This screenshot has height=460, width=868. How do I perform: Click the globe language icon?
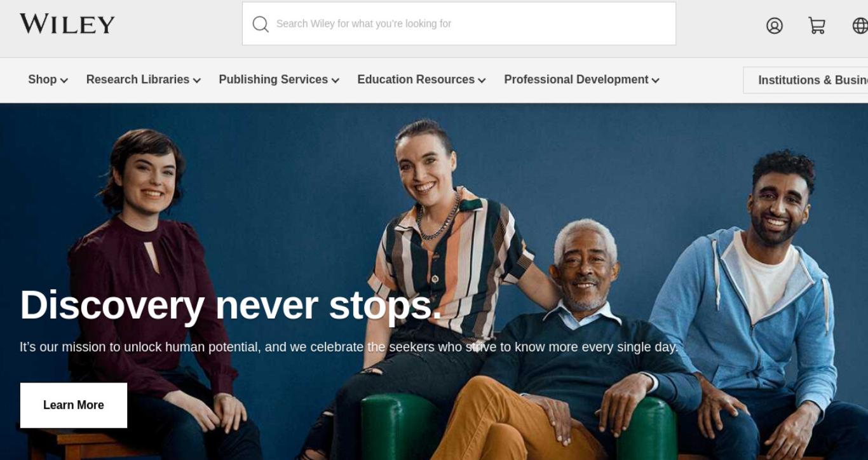(860, 25)
